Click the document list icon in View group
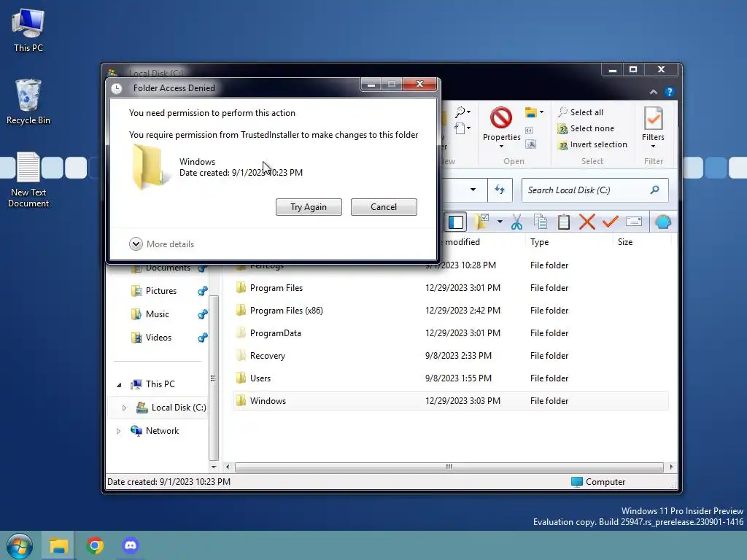 460,128
